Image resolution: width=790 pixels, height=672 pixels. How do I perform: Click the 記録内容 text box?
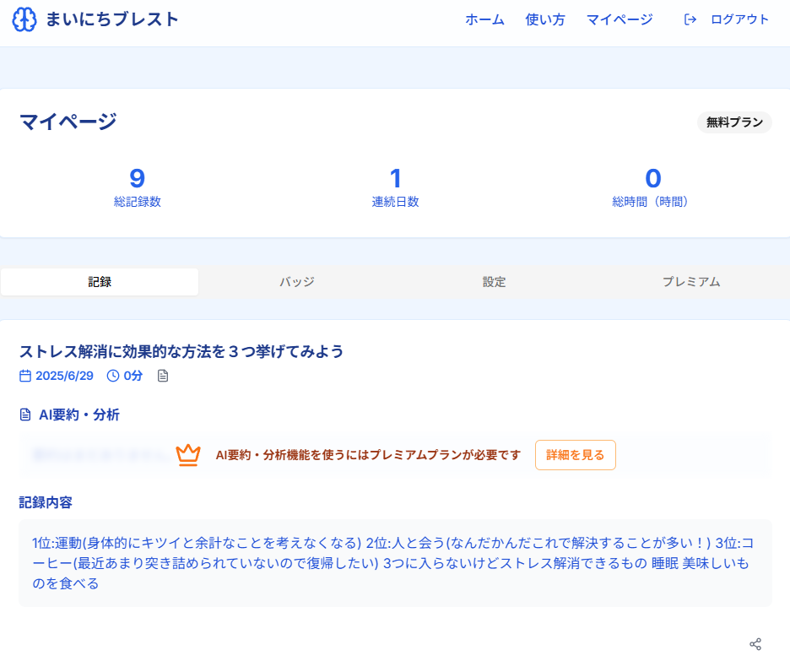point(395,562)
